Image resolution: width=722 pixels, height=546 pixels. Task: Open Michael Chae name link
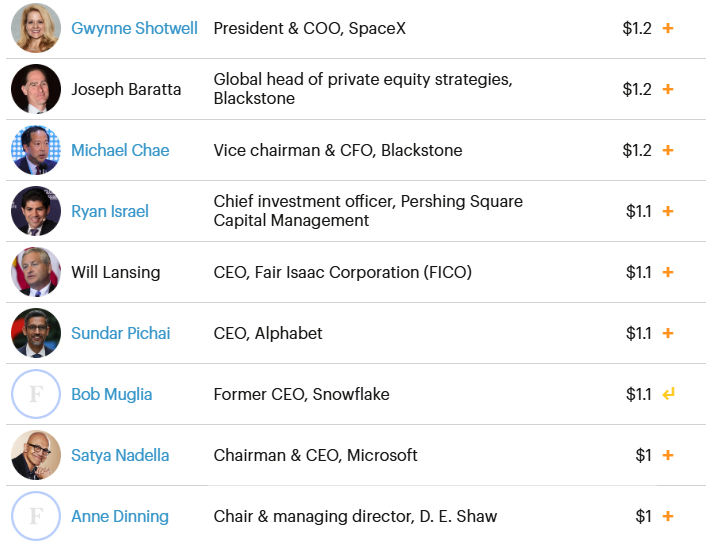click(120, 150)
